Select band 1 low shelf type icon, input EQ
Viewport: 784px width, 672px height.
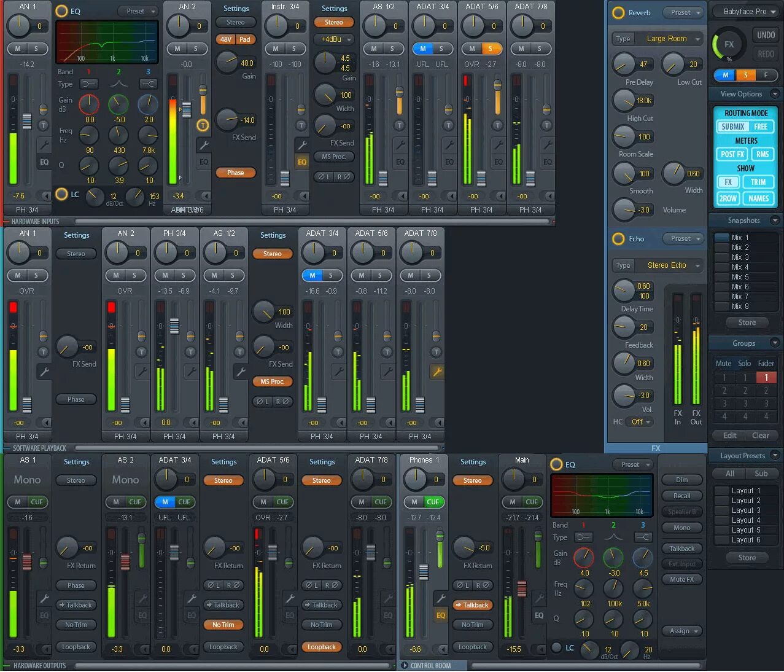pos(89,84)
